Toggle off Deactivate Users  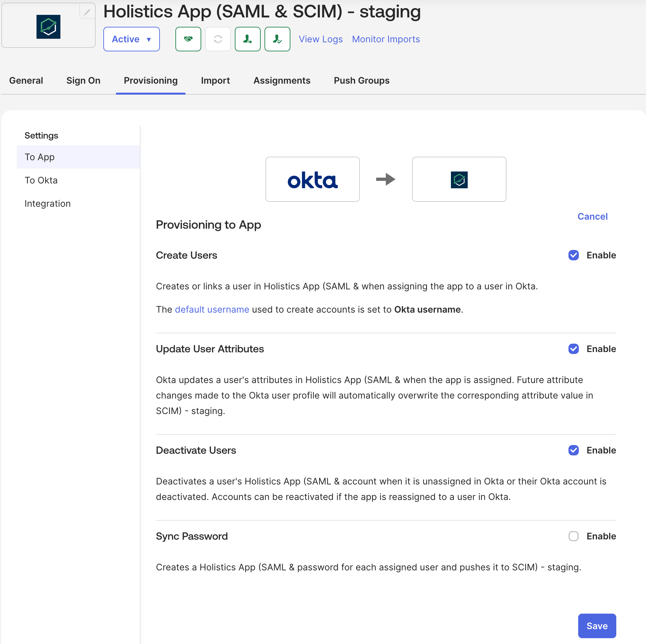[x=573, y=451]
